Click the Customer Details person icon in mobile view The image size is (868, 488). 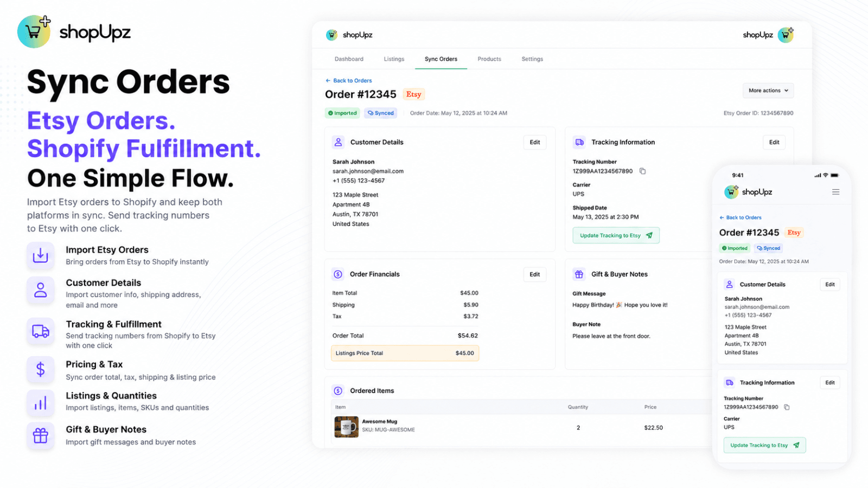coord(730,284)
